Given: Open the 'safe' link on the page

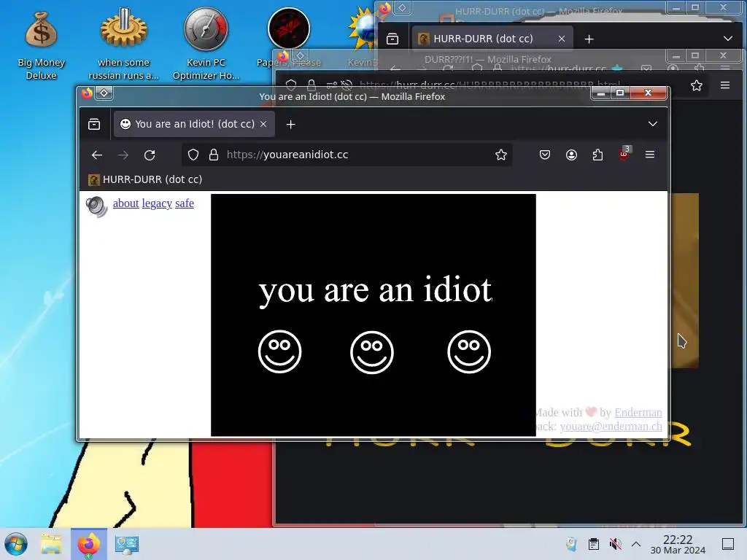Looking at the screenshot, I should point(185,203).
